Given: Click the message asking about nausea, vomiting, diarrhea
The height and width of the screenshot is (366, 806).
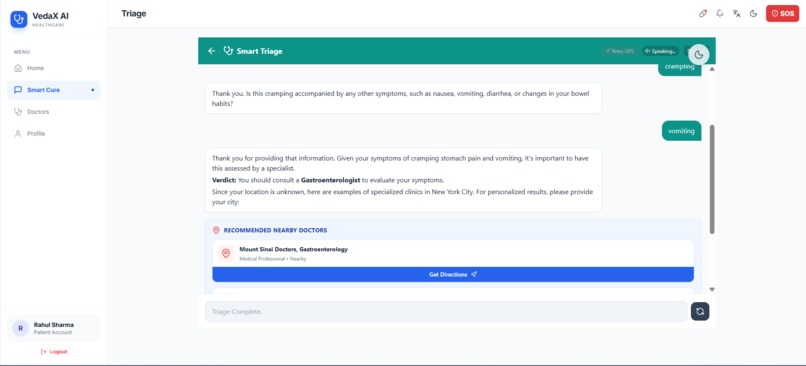Looking at the screenshot, I should tap(404, 99).
